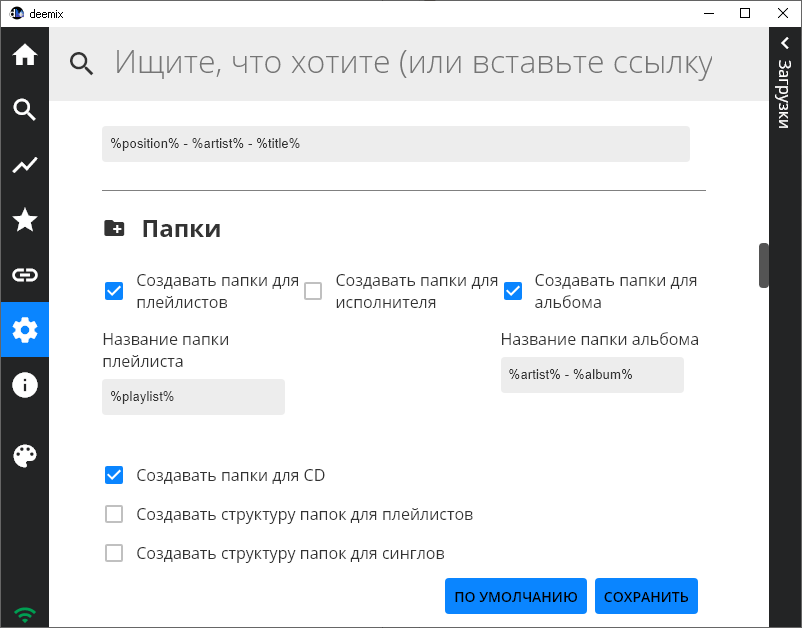Uncheck Создавать папки для плейлистов

pyautogui.click(x=113, y=291)
